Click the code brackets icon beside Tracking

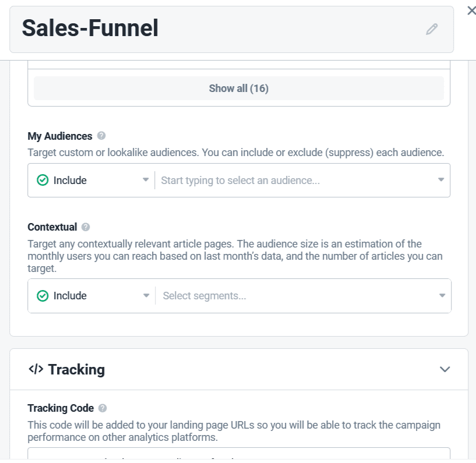click(36, 369)
